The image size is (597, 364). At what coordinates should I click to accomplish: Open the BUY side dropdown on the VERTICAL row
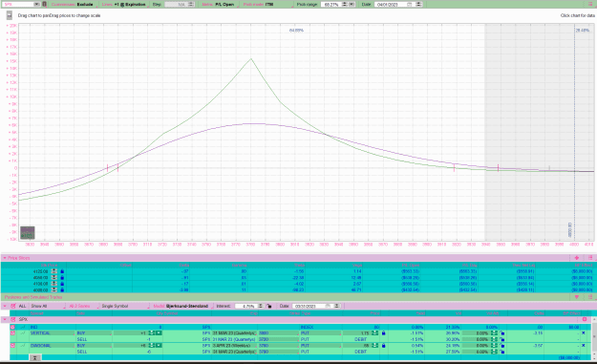point(94,333)
